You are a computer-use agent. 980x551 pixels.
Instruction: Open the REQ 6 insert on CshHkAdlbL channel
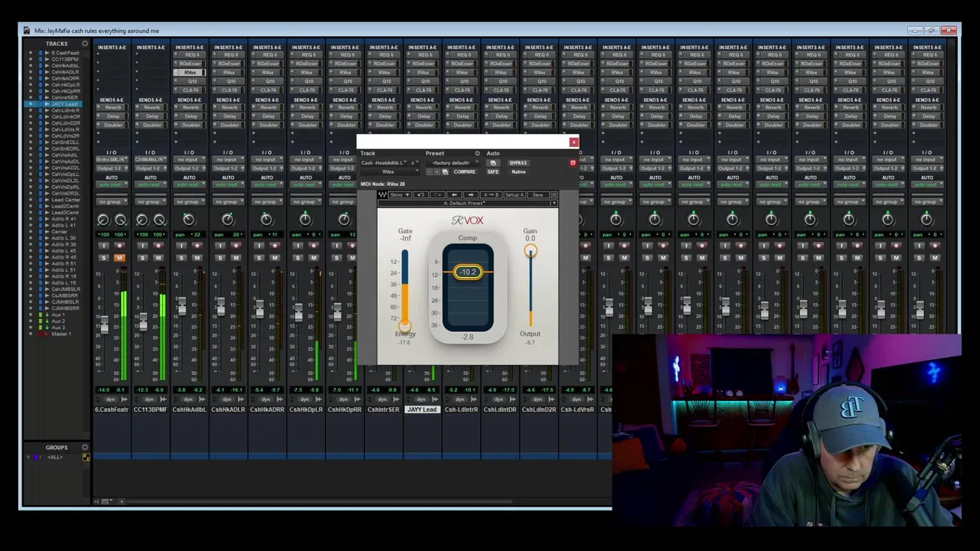189,55
